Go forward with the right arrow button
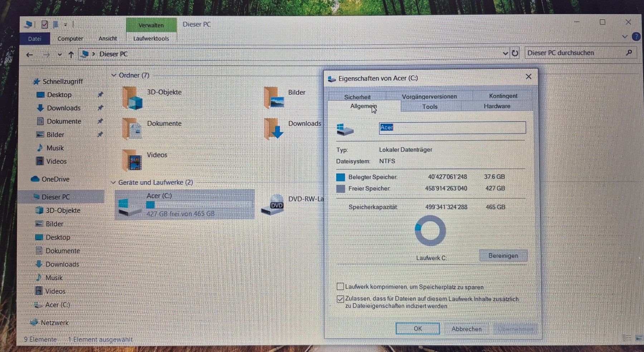Viewport: 644px width, 352px height. (46, 55)
